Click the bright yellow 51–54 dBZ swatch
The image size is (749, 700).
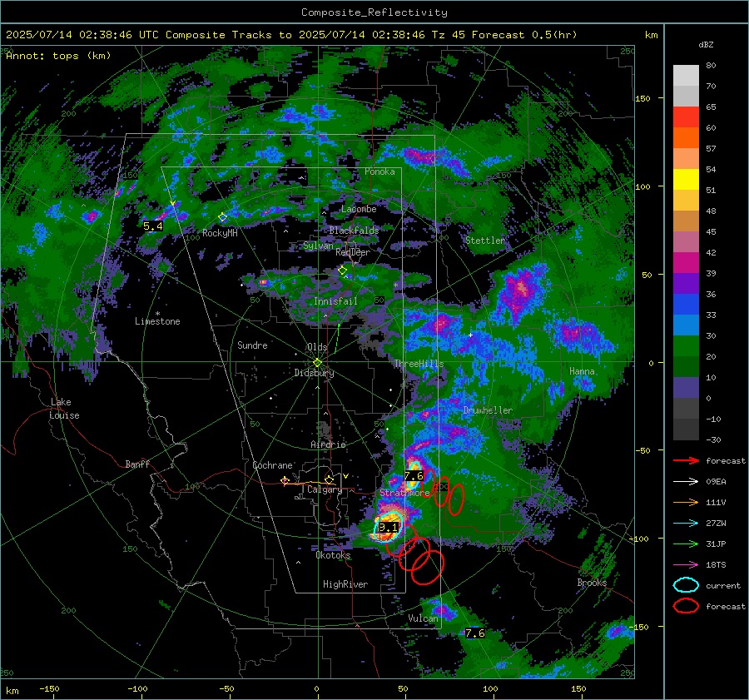(686, 180)
